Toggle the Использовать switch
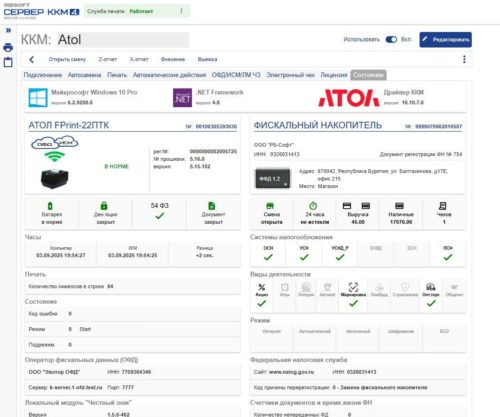Viewport: 500px width, 417px height. (391, 39)
